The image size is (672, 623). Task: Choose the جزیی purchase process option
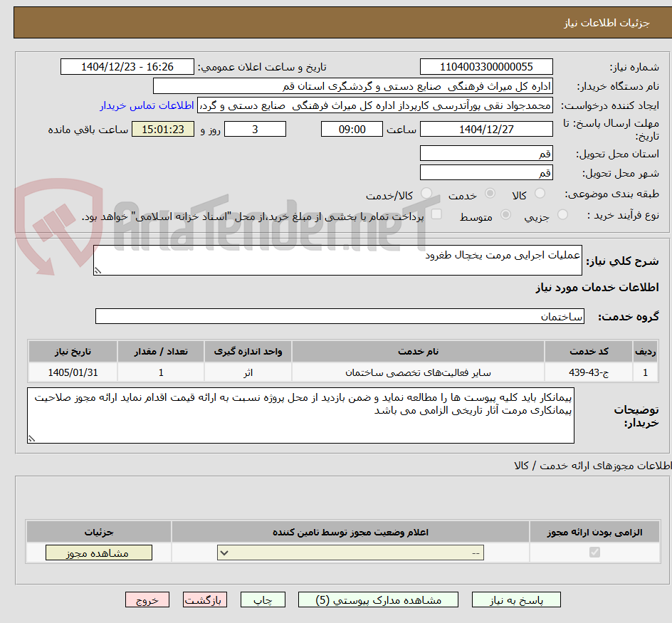tap(562, 215)
